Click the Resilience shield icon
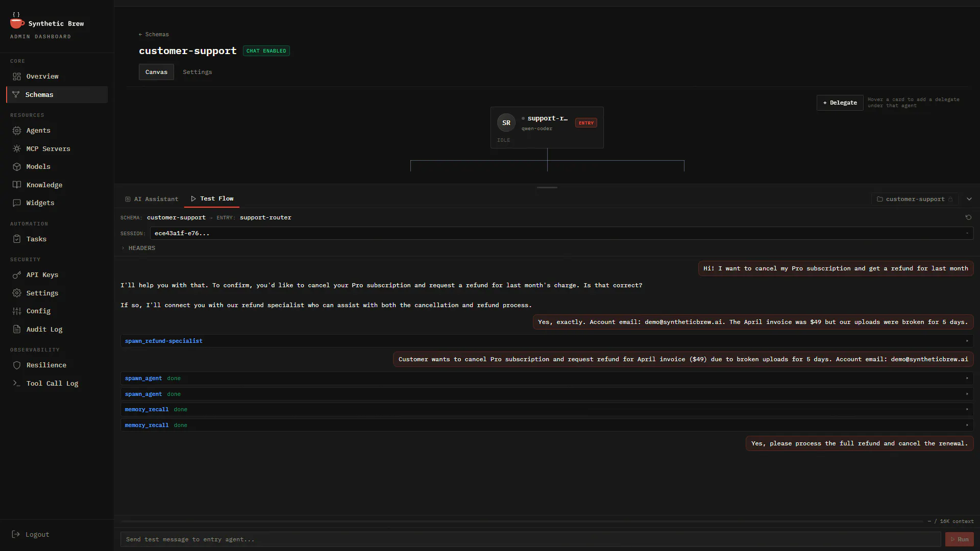Viewport: 980px width, 551px height. point(17,365)
